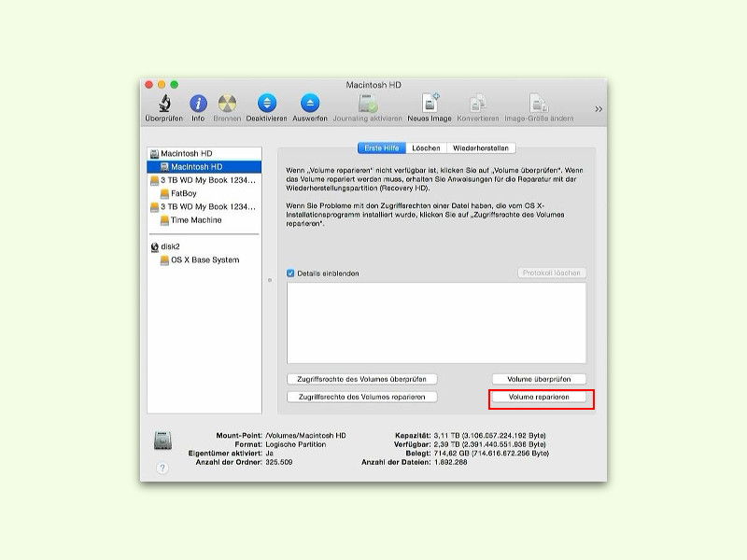Click the Deaktivieren toolbar icon
747x560 pixels.
tap(267, 104)
